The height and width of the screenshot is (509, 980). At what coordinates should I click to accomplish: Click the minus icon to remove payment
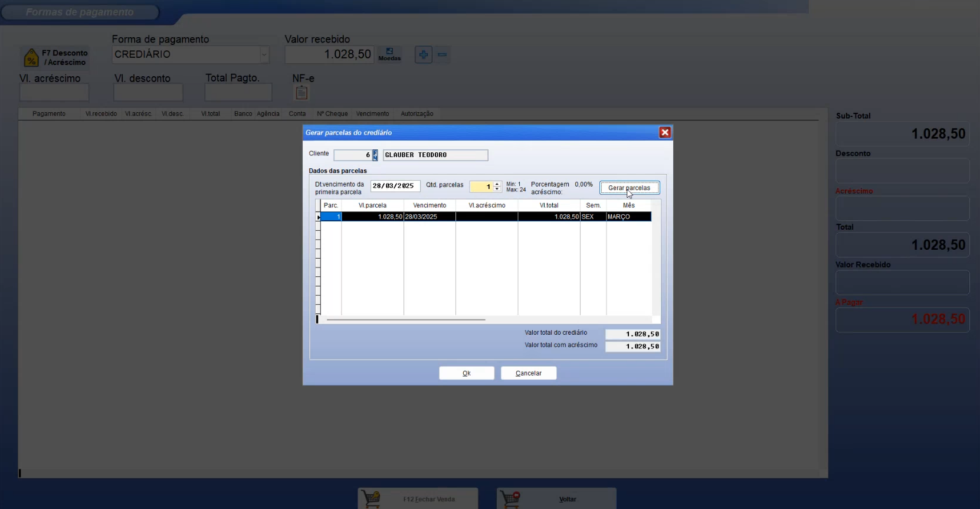(x=443, y=55)
